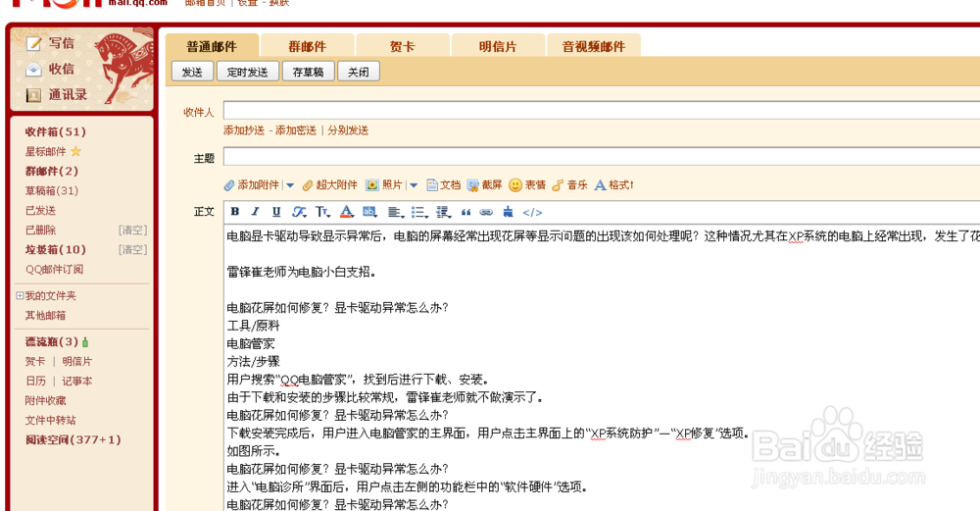This screenshot has height=511, width=980.
Task: Click the star next to 星标邮件
Action: pos(76,151)
